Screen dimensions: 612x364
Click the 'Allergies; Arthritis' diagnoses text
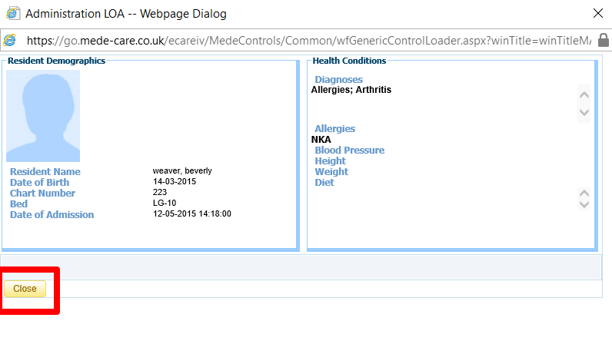tap(351, 90)
